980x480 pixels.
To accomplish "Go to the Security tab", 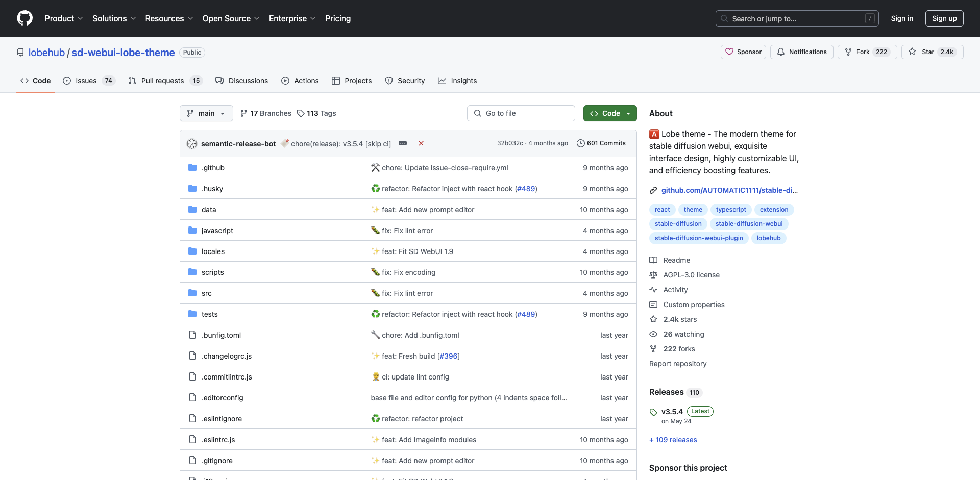I will click(x=405, y=81).
